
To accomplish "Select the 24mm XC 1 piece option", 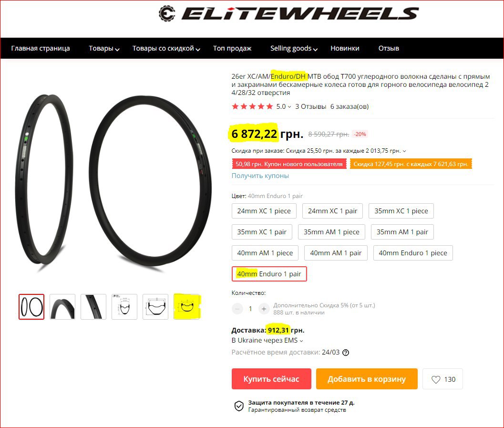I will pyautogui.click(x=264, y=211).
